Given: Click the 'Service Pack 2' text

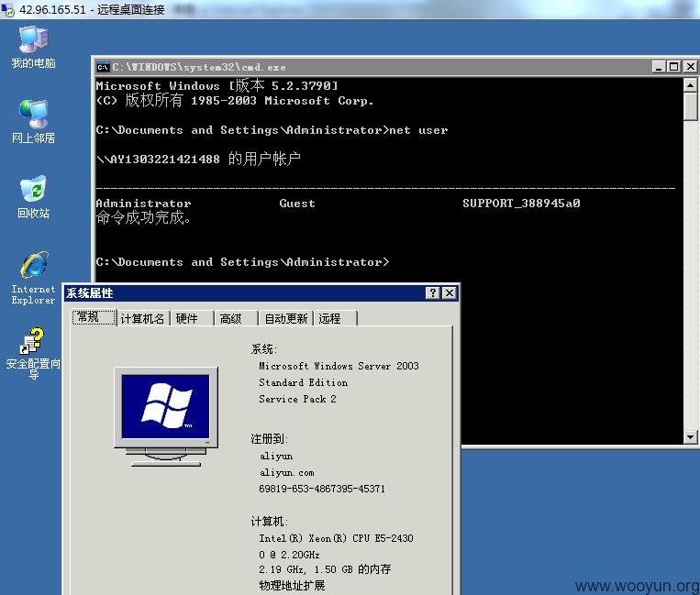Looking at the screenshot, I should (297, 399).
